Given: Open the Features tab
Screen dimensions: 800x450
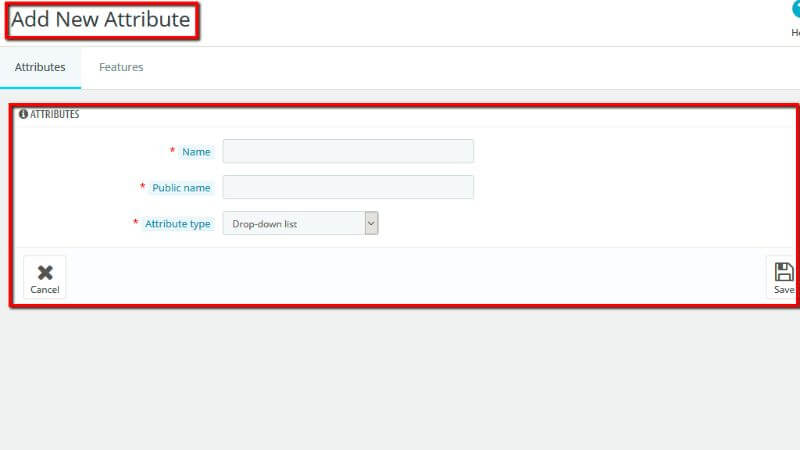Looking at the screenshot, I should 121,67.
